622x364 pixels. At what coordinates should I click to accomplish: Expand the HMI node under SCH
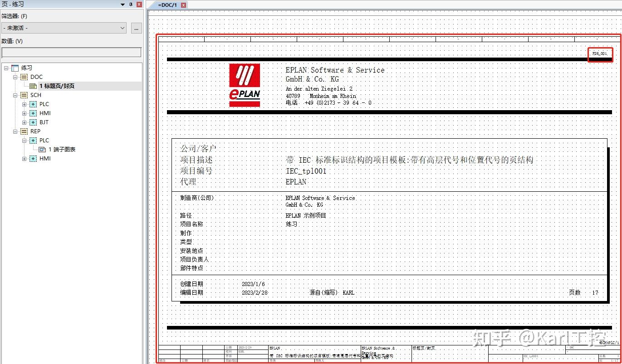[x=24, y=113]
